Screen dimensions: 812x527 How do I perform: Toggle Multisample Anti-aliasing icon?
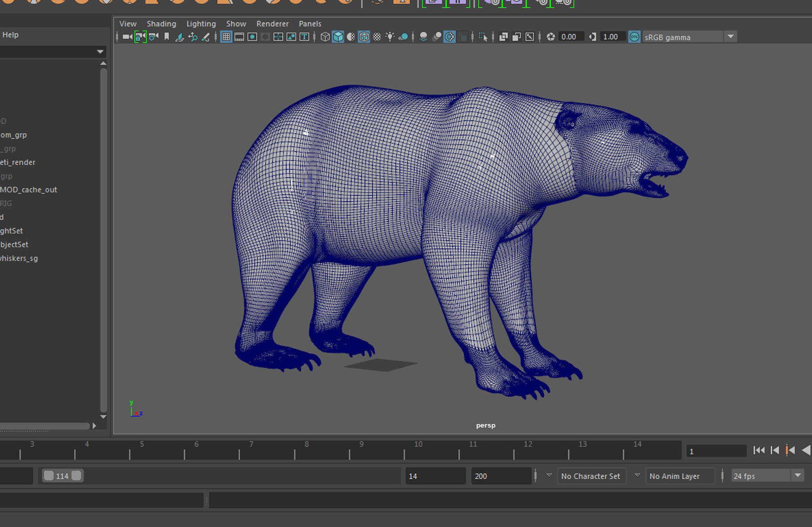(450, 37)
